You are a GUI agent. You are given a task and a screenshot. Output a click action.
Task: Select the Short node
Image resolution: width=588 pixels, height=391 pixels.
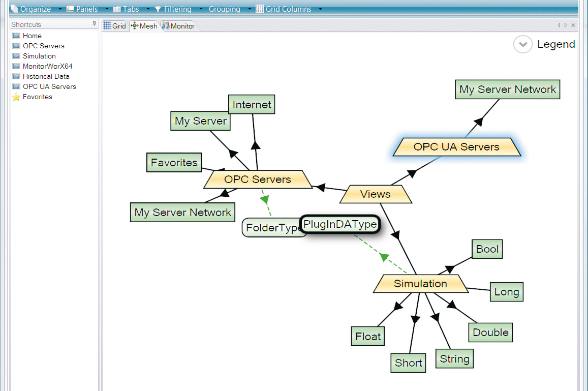tap(409, 363)
